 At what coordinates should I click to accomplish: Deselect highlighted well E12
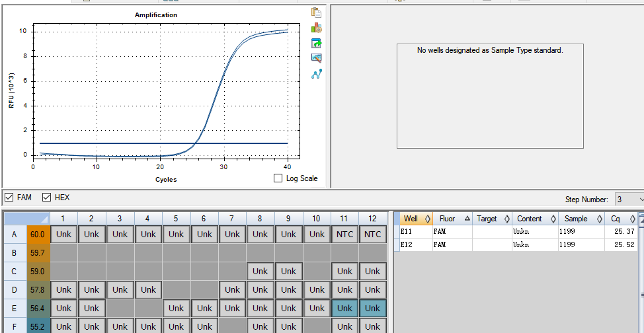pyautogui.click(x=372, y=309)
